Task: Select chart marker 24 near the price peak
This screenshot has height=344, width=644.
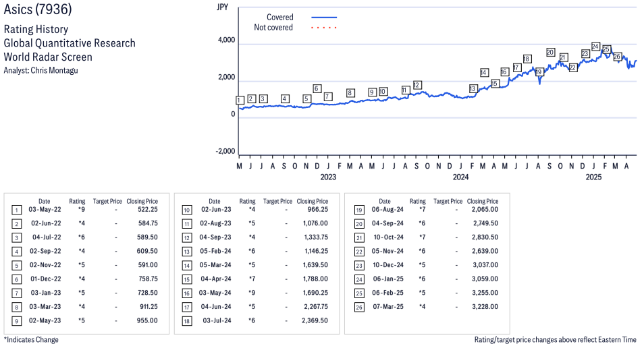Action: 595,47
